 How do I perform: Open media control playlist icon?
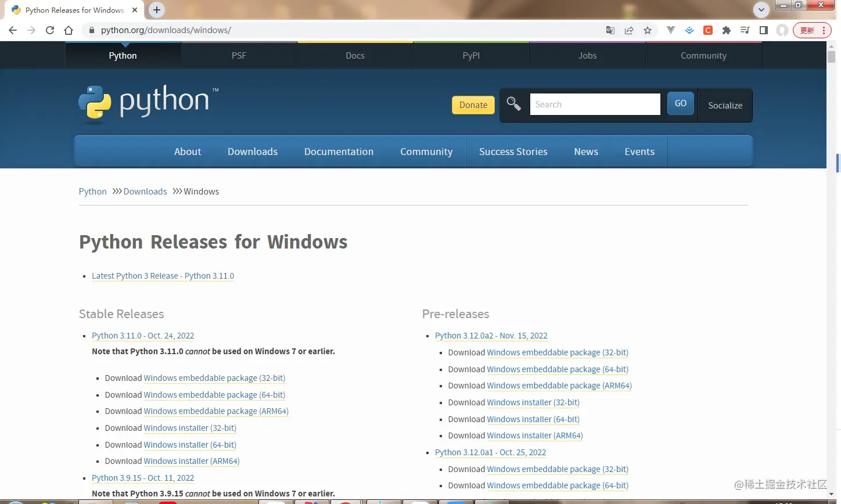[745, 30]
